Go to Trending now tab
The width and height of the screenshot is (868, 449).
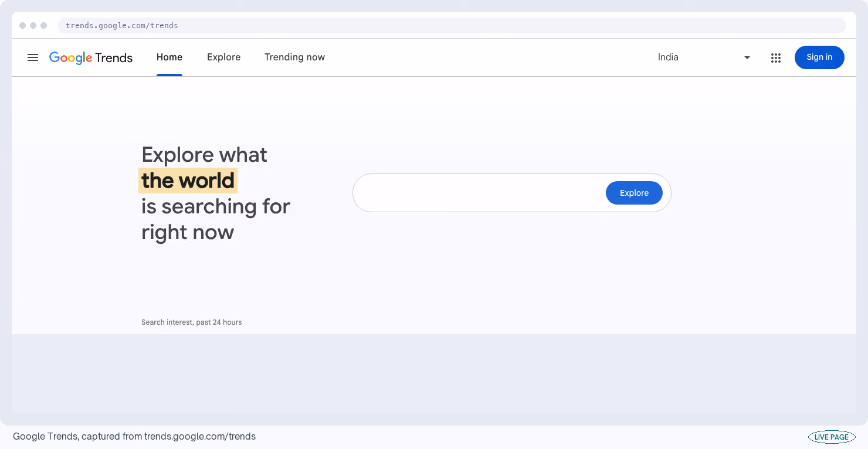(294, 57)
